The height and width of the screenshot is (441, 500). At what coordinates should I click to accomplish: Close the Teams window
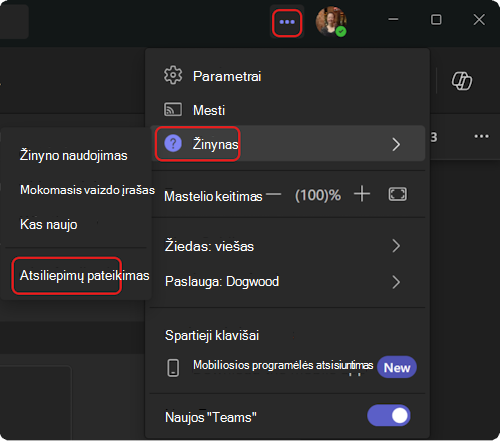[479, 19]
